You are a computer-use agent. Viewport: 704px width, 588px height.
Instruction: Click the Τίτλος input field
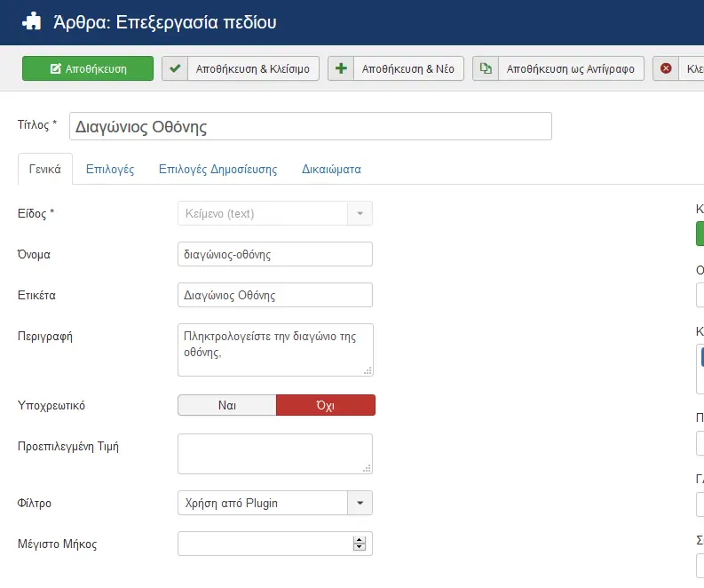(x=310, y=126)
